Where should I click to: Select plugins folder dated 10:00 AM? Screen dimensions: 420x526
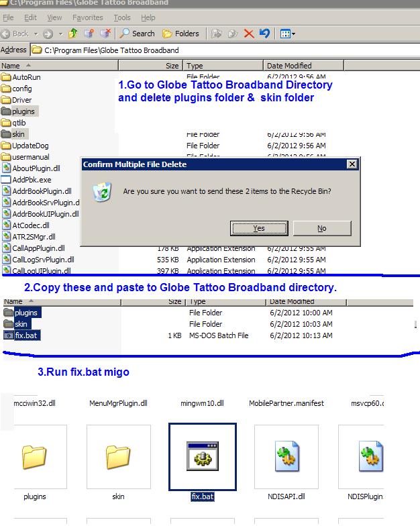coord(22,313)
